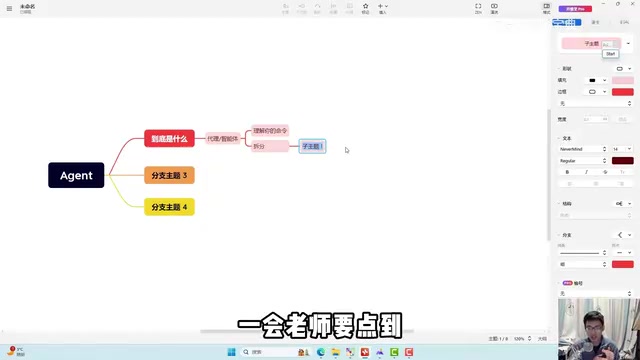Viewport: 640px width, 360px height.
Task: Toggle strikethrough text formatting
Action: [x=605, y=172]
